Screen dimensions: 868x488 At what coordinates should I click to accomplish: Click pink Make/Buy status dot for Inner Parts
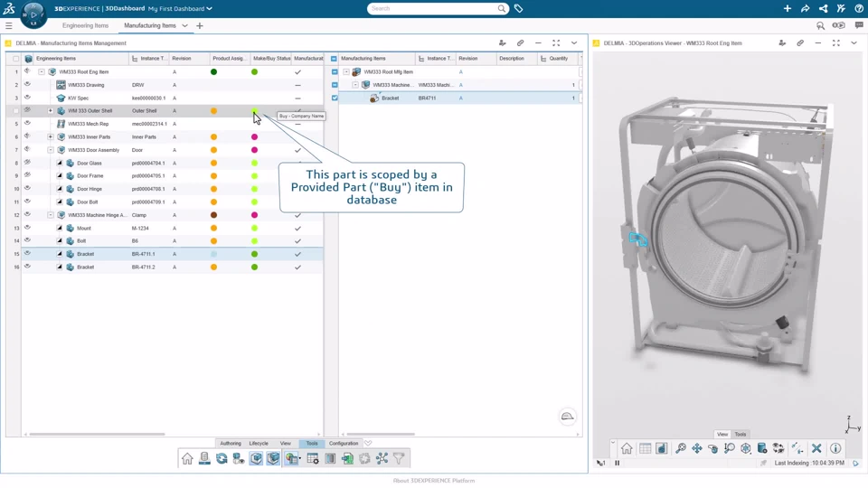pos(255,136)
